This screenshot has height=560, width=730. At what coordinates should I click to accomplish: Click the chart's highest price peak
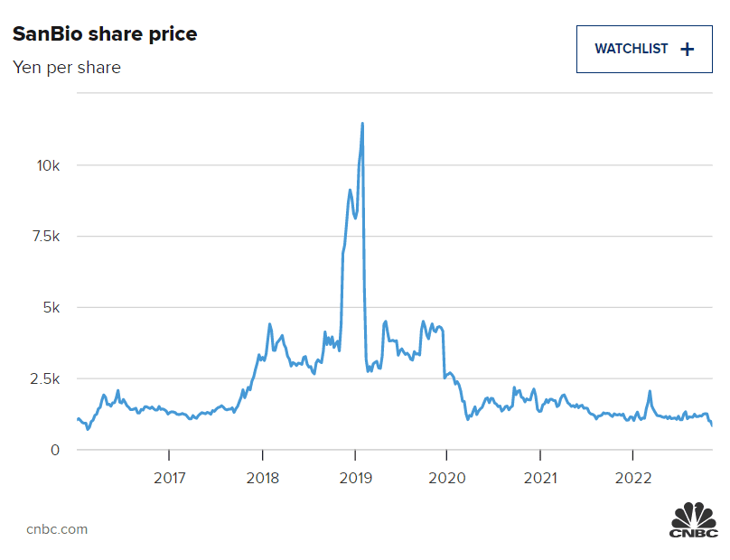362,124
